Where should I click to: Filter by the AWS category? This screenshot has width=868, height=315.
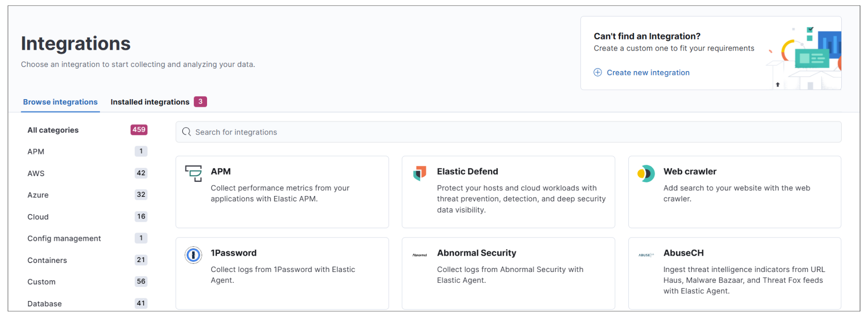pos(87,173)
